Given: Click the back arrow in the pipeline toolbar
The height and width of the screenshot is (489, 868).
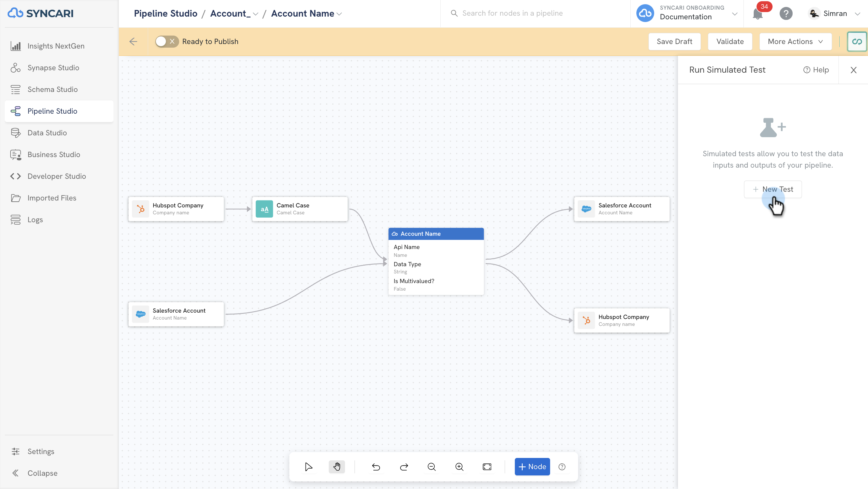Looking at the screenshot, I should (133, 41).
